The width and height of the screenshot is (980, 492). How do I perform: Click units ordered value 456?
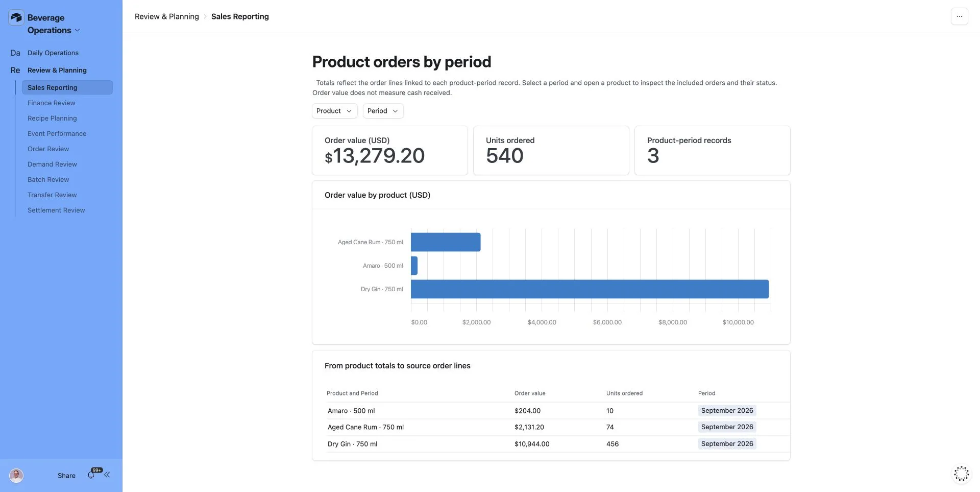[612, 444]
